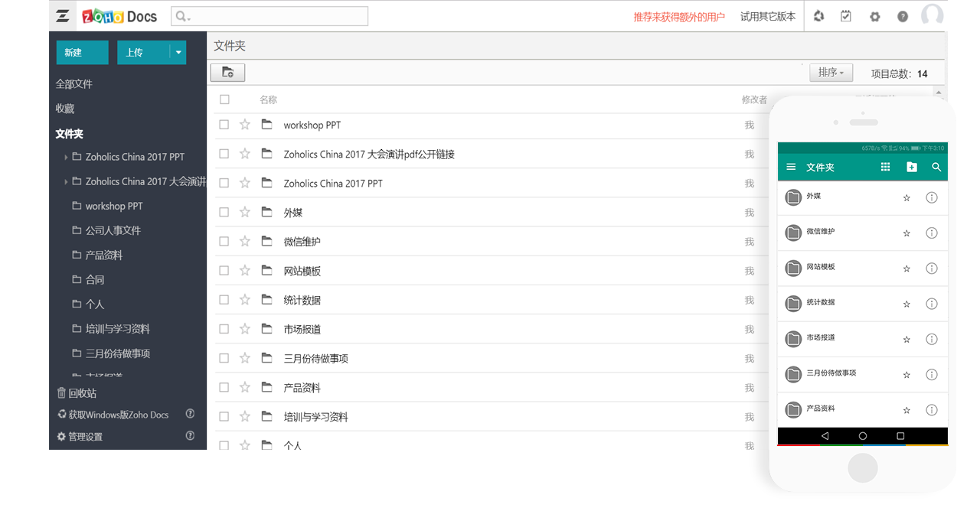Toggle the select-all checkbox in header
This screenshot has height=524, width=980.
tap(224, 99)
